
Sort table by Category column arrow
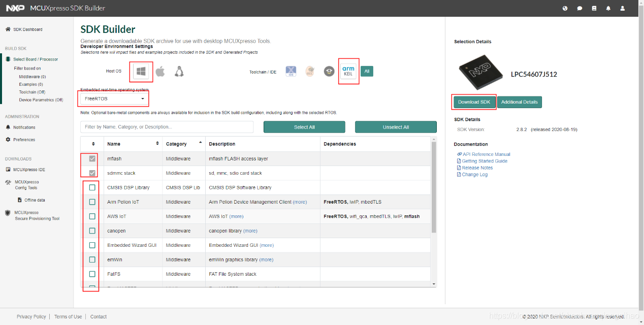pos(200,142)
